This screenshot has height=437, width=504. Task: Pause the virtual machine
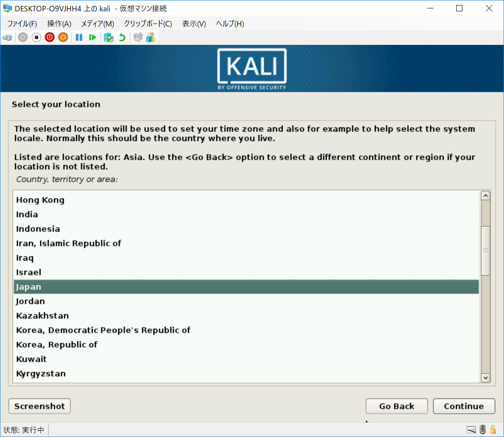click(79, 38)
